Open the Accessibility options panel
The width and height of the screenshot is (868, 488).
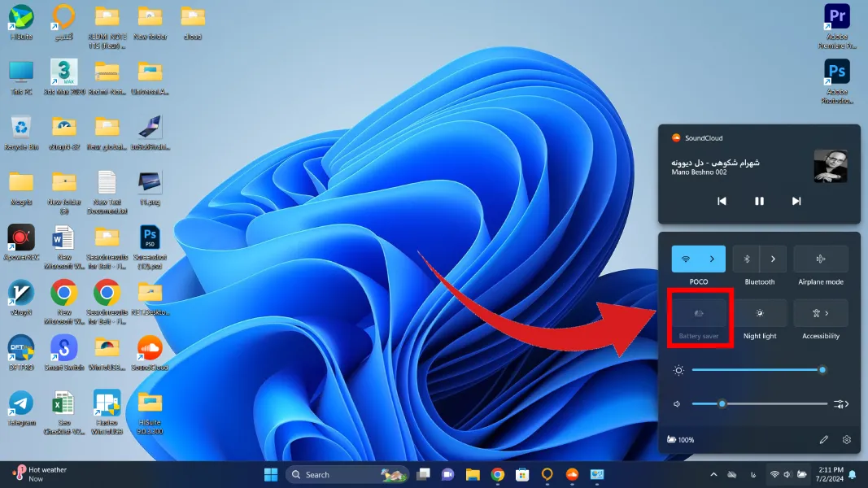click(x=820, y=313)
